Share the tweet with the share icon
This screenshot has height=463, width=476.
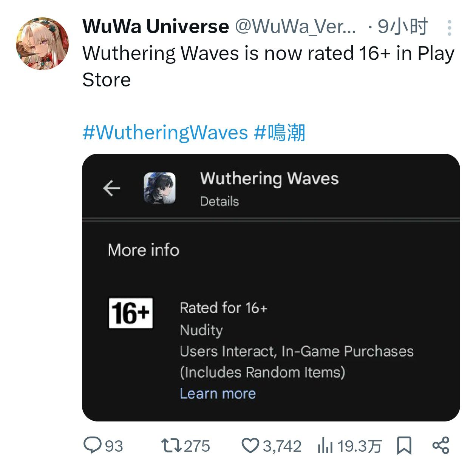click(x=440, y=445)
